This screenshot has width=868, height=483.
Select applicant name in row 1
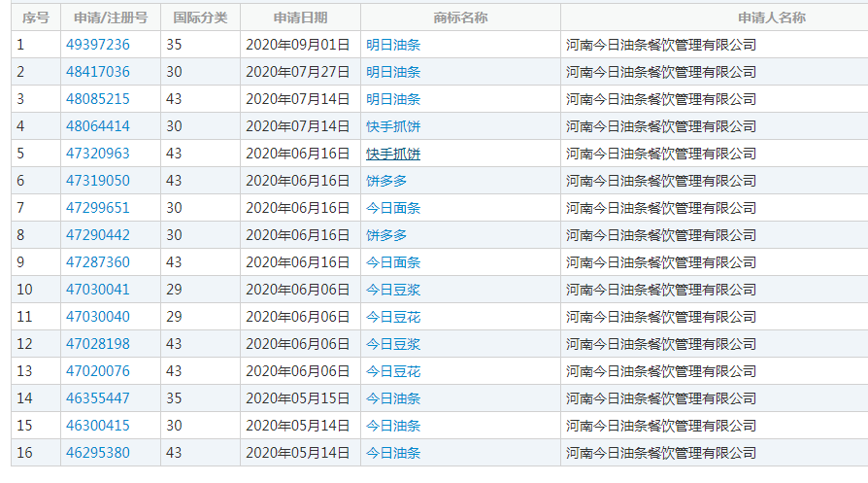(x=661, y=45)
